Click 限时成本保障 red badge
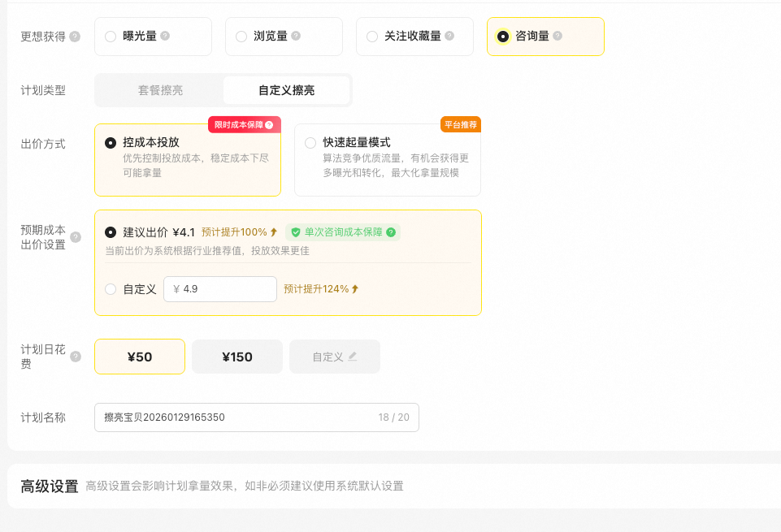This screenshot has height=532, width=781. click(x=245, y=125)
